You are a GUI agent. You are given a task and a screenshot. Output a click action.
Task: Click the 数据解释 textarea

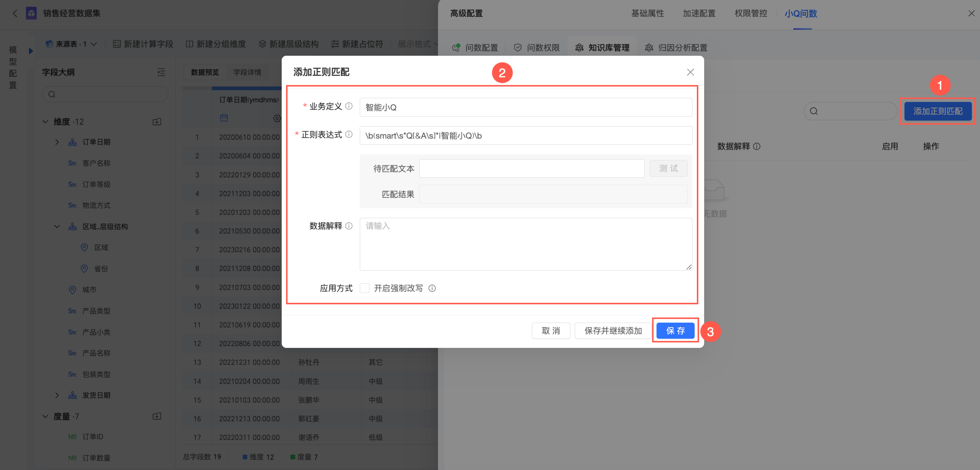(x=526, y=244)
